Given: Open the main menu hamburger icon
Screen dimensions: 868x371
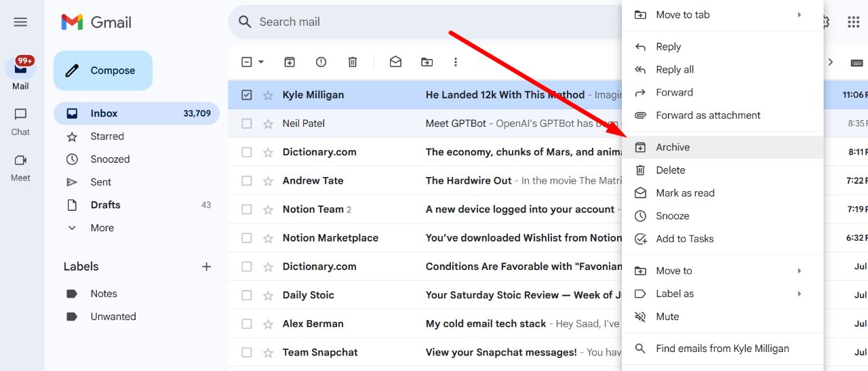Looking at the screenshot, I should pyautogui.click(x=20, y=22).
